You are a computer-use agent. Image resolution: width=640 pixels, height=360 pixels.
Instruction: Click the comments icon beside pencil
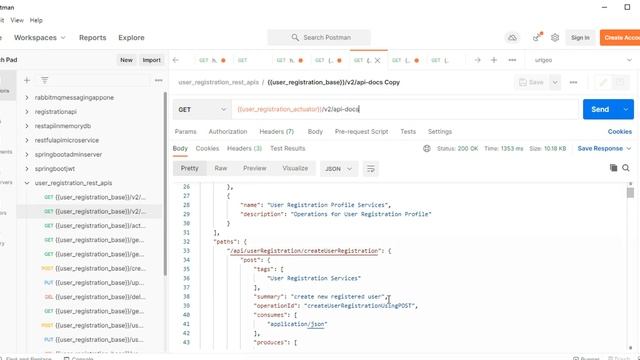coord(620,82)
